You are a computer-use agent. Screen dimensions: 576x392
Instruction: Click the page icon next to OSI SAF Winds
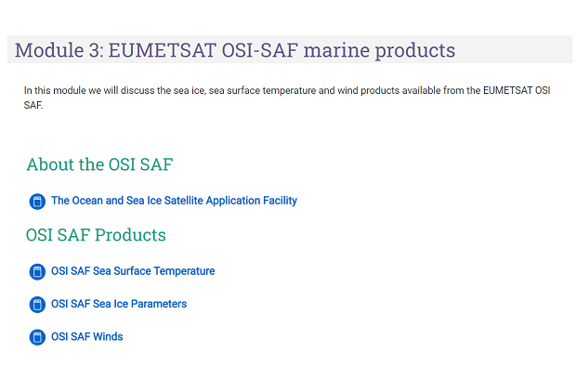coord(37,337)
